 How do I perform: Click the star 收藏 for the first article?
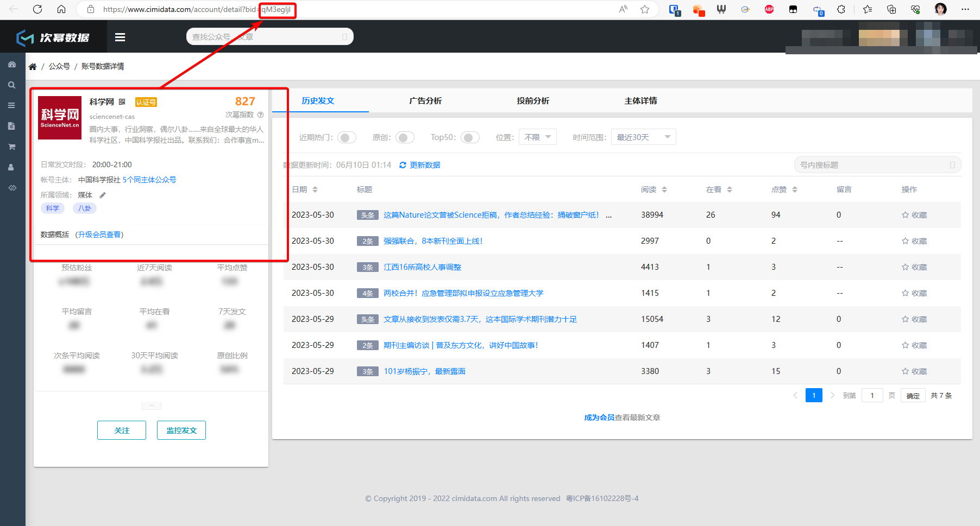[x=914, y=215]
